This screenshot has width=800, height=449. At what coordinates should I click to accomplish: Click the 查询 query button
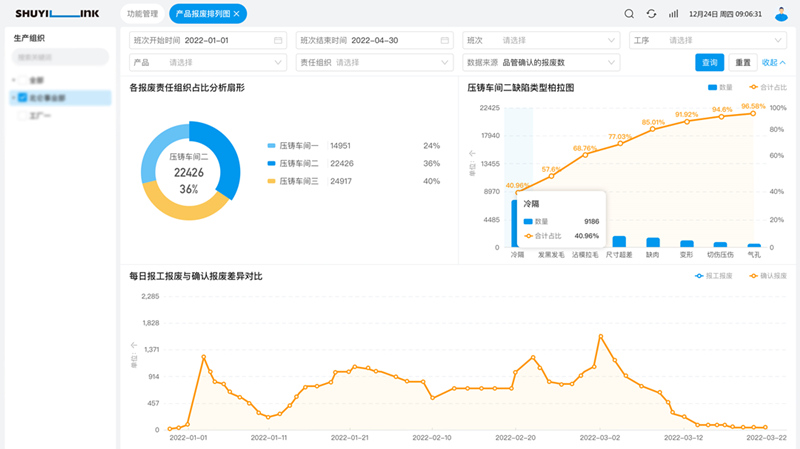[709, 62]
